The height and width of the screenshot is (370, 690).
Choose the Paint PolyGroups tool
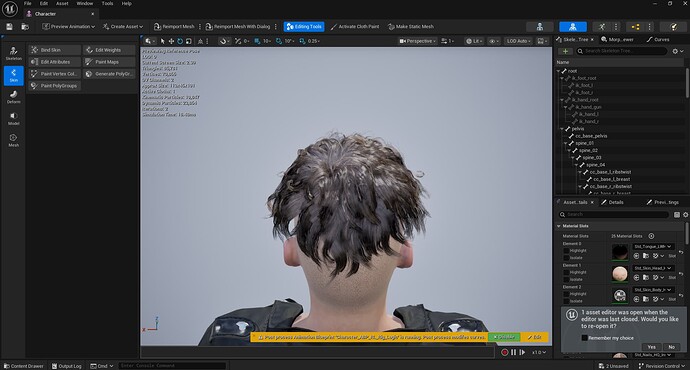pos(55,86)
